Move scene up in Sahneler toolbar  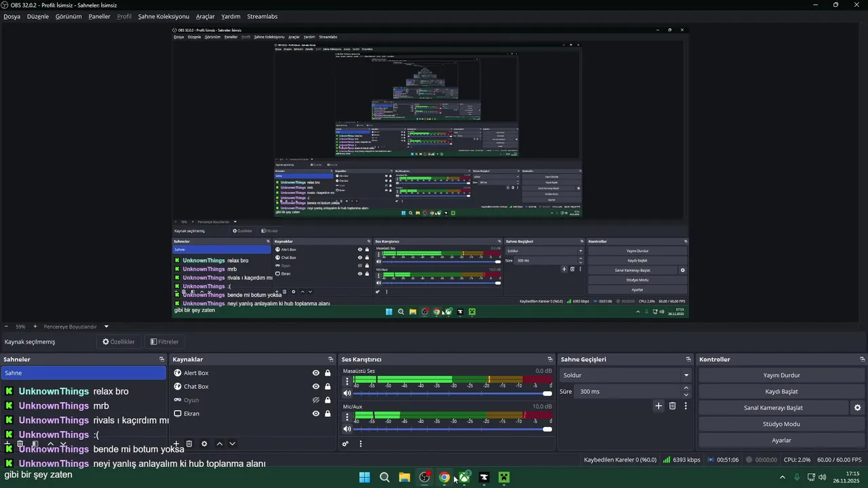click(50, 444)
